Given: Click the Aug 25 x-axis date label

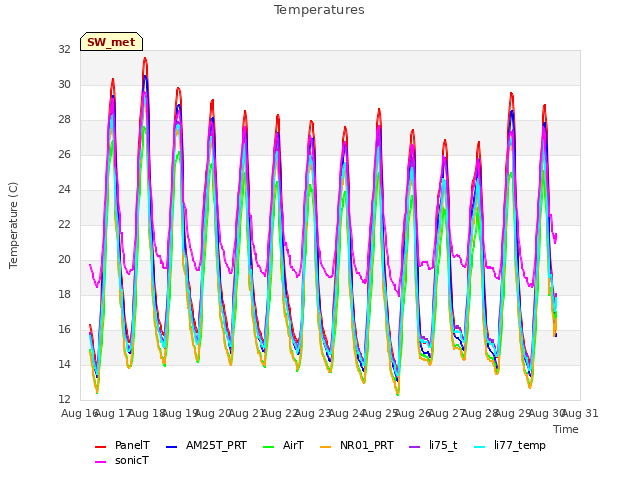Looking at the screenshot, I should click(380, 413).
